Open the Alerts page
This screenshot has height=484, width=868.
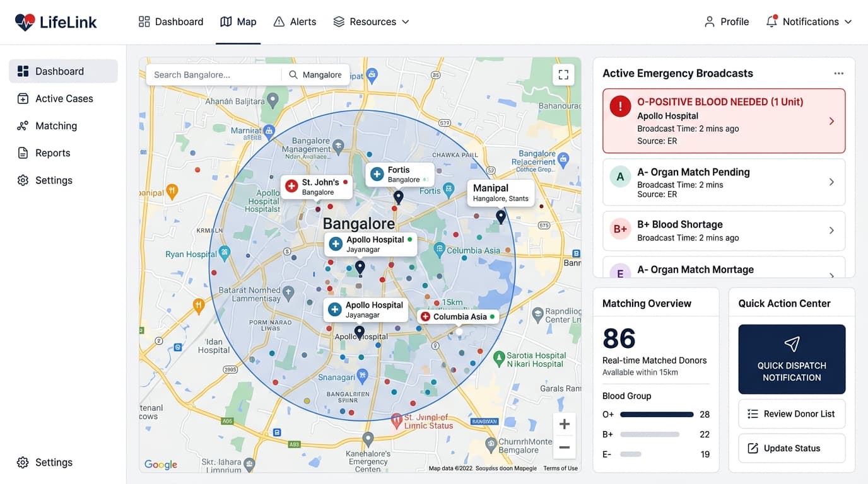click(295, 21)
